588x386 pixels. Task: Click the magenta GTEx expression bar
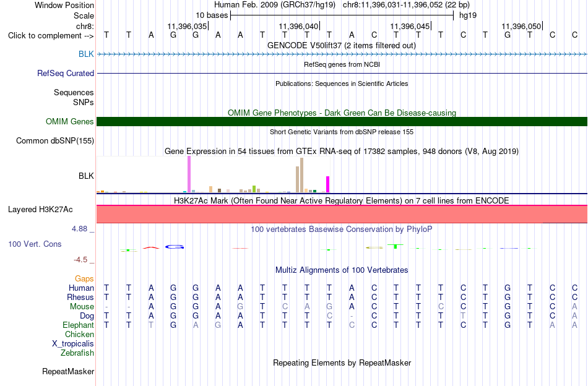click(x=328, y=184)
